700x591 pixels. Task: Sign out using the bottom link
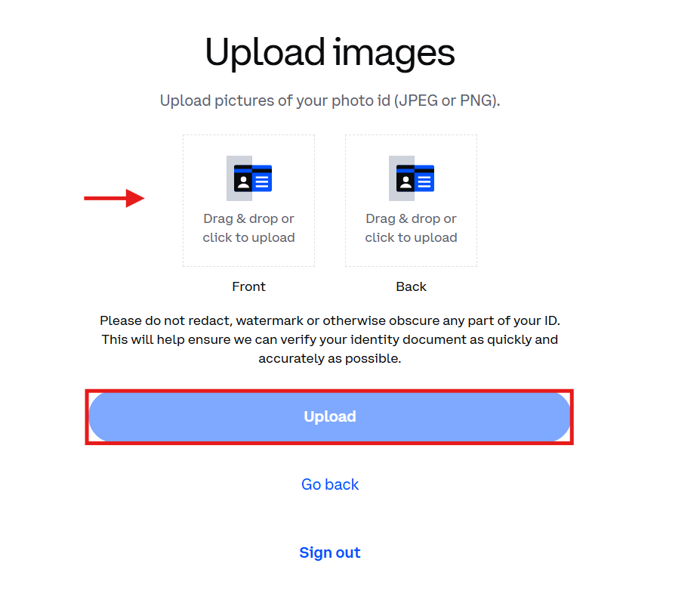[330, 552]
